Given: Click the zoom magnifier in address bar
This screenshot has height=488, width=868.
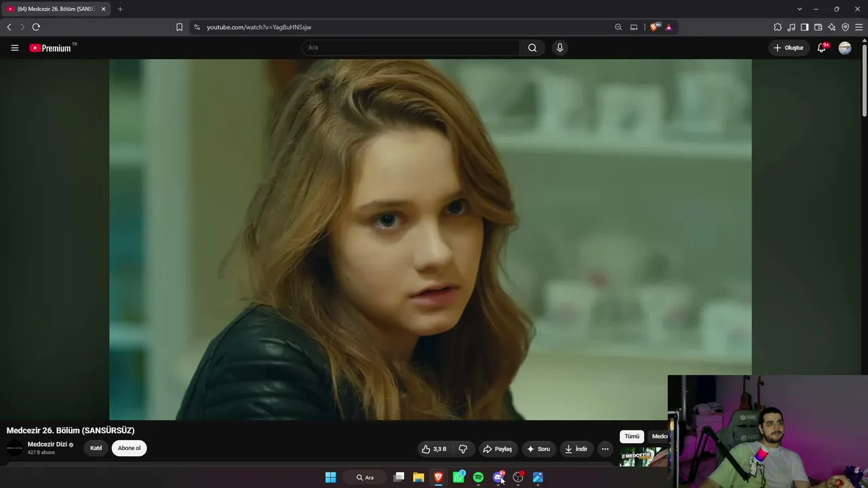Looking at the screenshot, I should (x=618, y=27).
